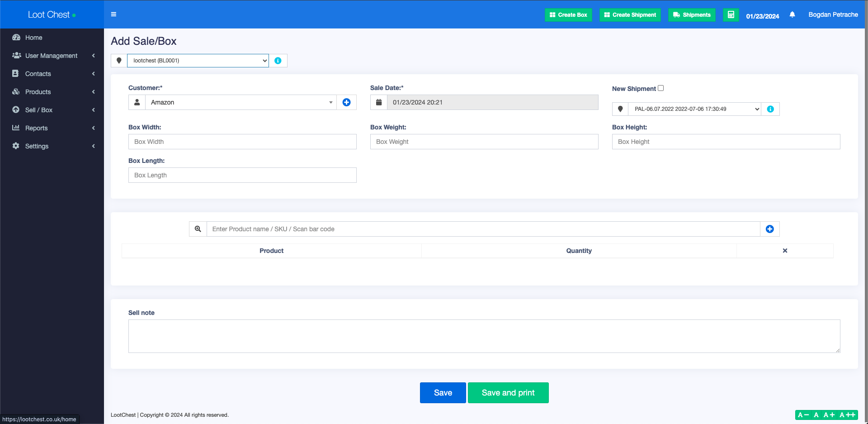Decrease font size with A− button
Viewport: 868px width, 424px height.
click(803, 415)
